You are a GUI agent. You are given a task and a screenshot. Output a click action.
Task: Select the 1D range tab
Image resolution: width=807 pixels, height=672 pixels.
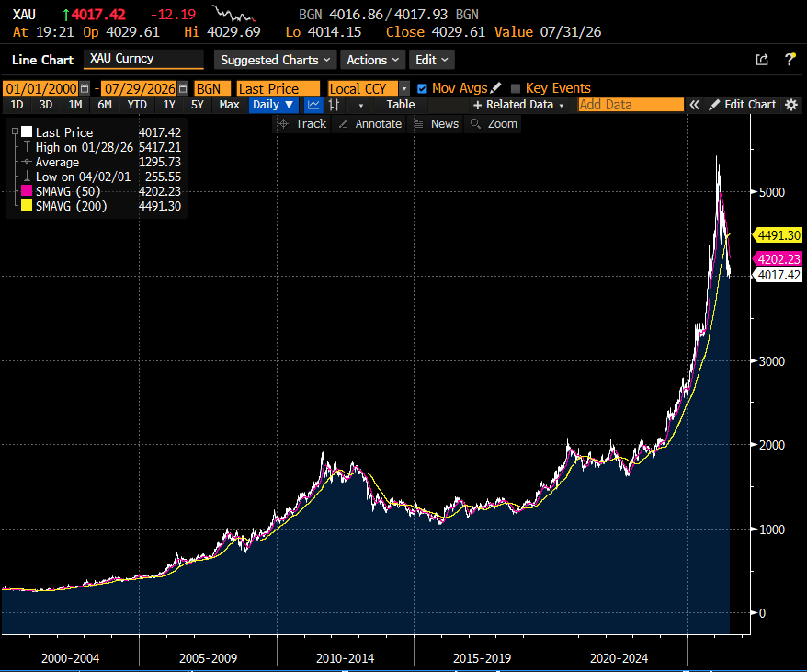pyautogui.click(x=17, y=105)
